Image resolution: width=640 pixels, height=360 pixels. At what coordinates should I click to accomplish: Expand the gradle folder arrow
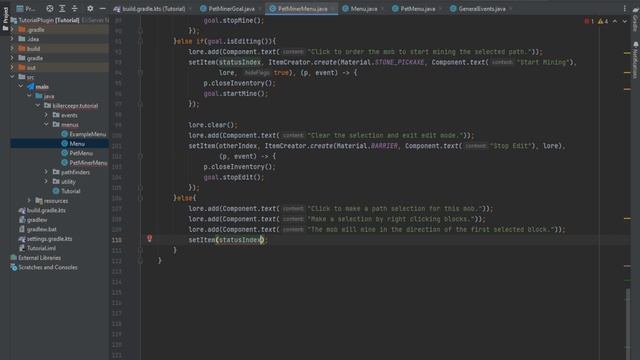(12, 58)
